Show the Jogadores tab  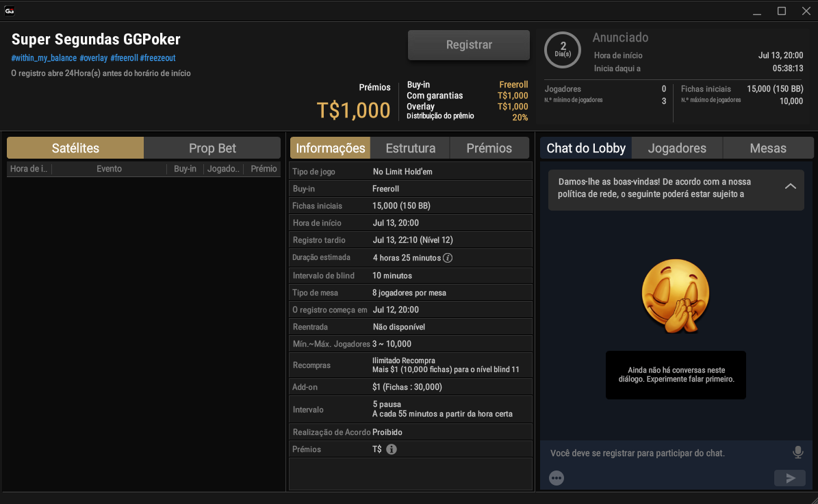tap(677, 148)
